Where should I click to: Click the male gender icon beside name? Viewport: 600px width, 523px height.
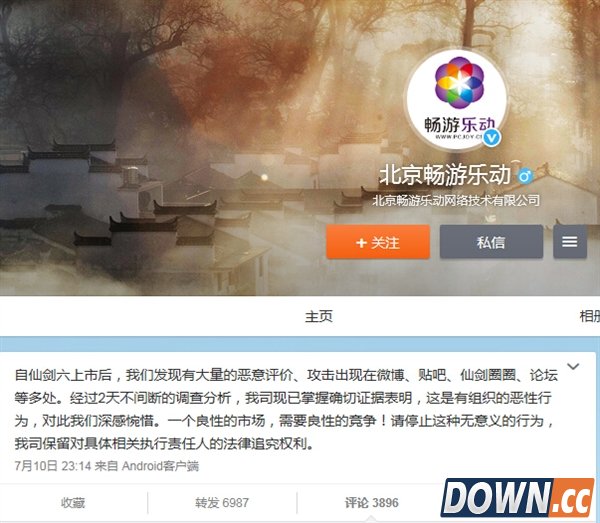525,176
